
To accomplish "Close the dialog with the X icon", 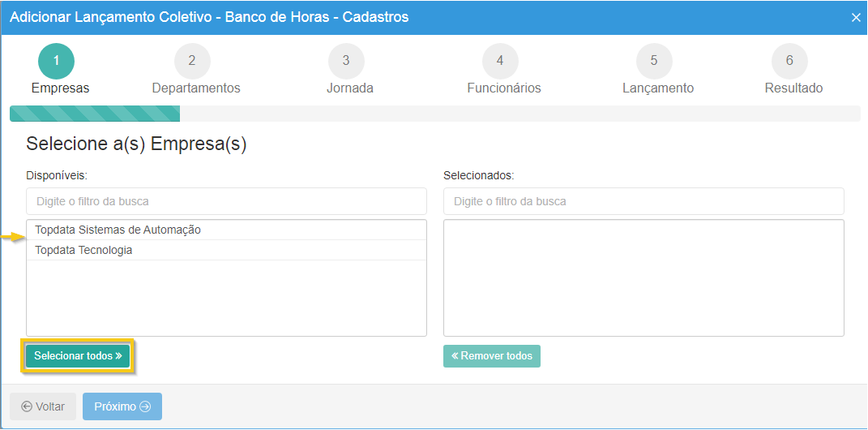I will (856, 18).
